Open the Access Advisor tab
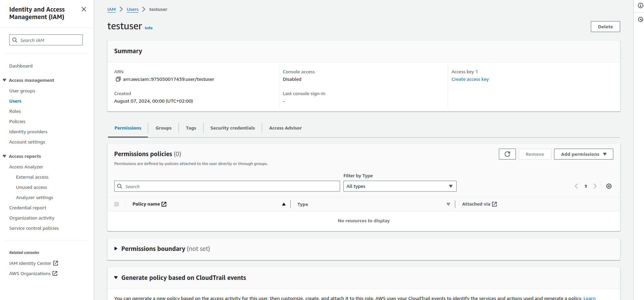 coord(286,128)
